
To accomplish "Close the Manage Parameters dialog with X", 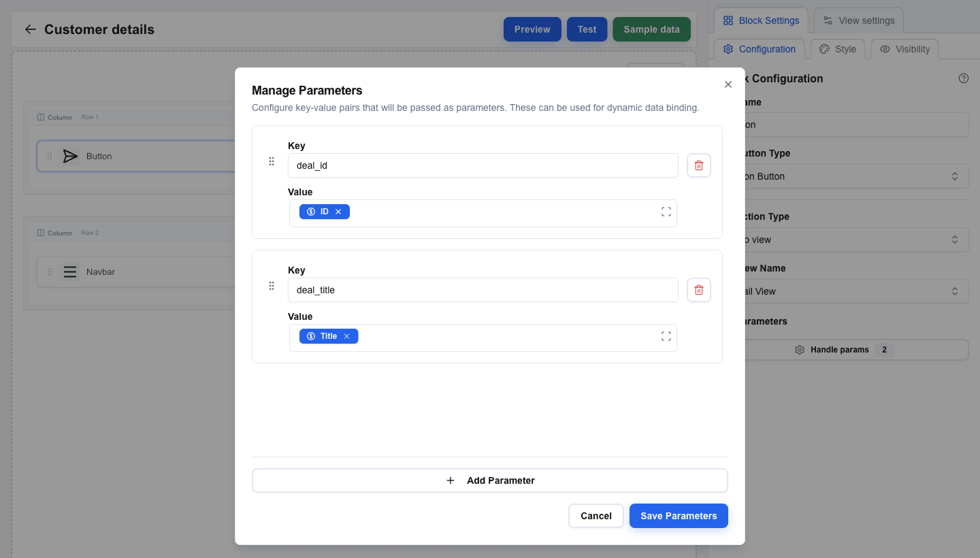I will [728, 84].
